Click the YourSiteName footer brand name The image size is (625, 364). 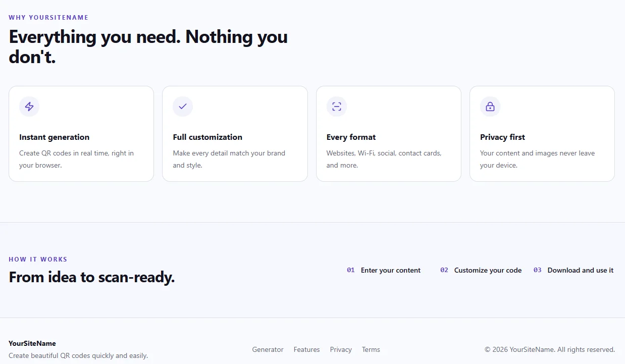(x=32, y=343)
